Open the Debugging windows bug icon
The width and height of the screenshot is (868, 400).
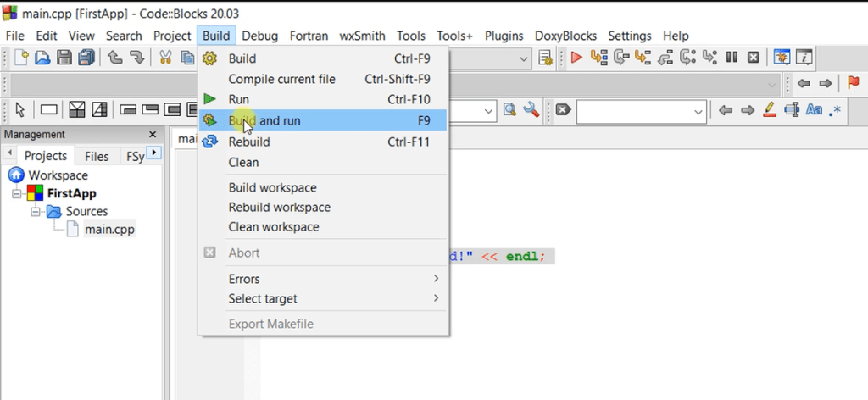tap(782, 57)
